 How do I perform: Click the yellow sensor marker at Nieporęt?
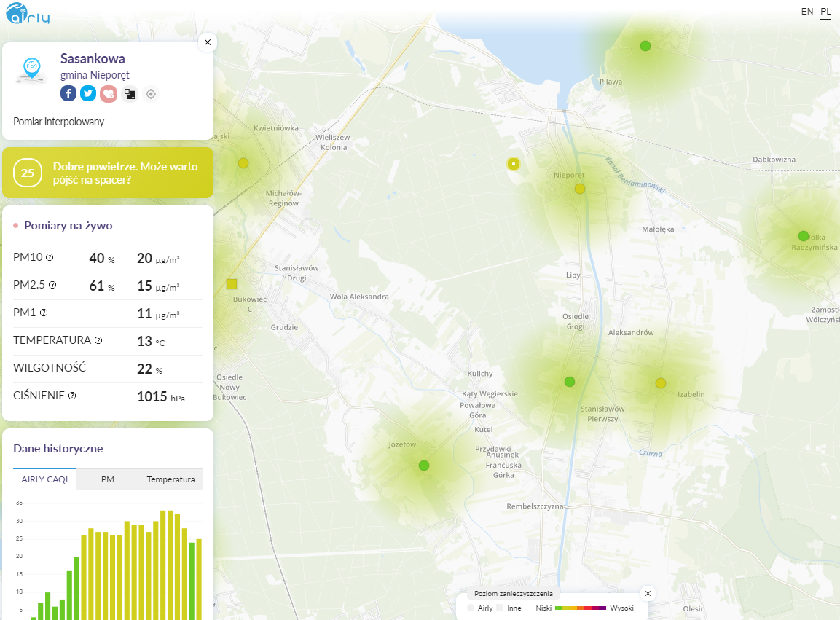[x=580, y=189]
